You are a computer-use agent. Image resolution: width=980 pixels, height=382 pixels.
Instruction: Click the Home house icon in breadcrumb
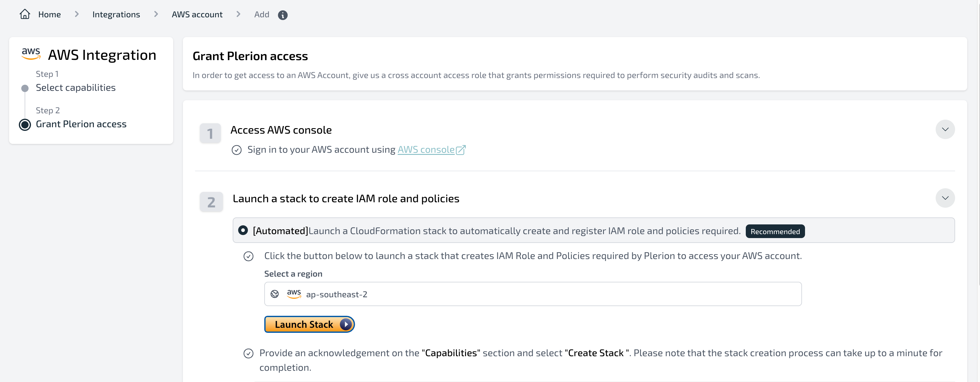[x=25, y=15]
